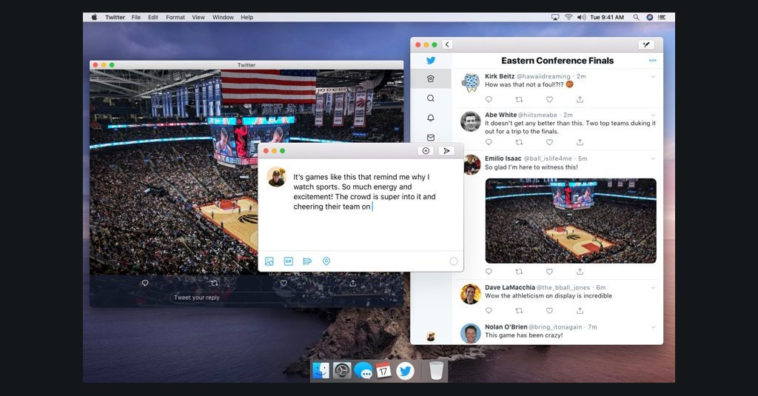Viewport: 758px width, 396px height.
Task: Add photo in compose window
Action: tap(269, 262)
